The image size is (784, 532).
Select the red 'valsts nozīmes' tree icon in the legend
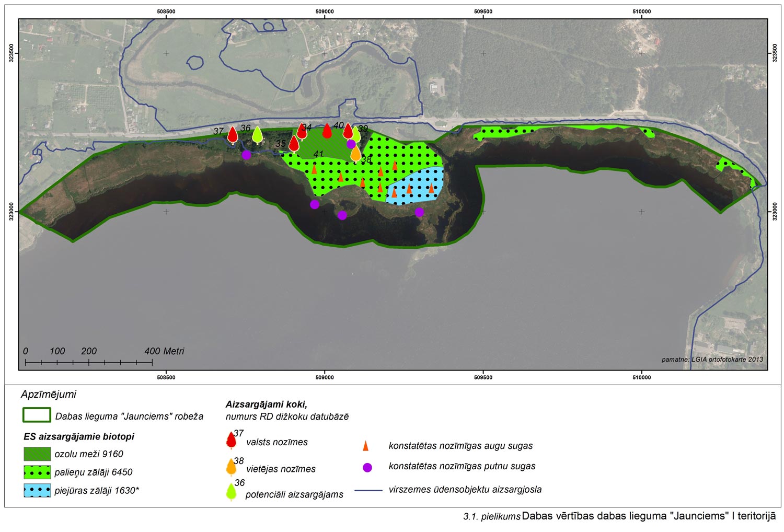tap(231, 441)
